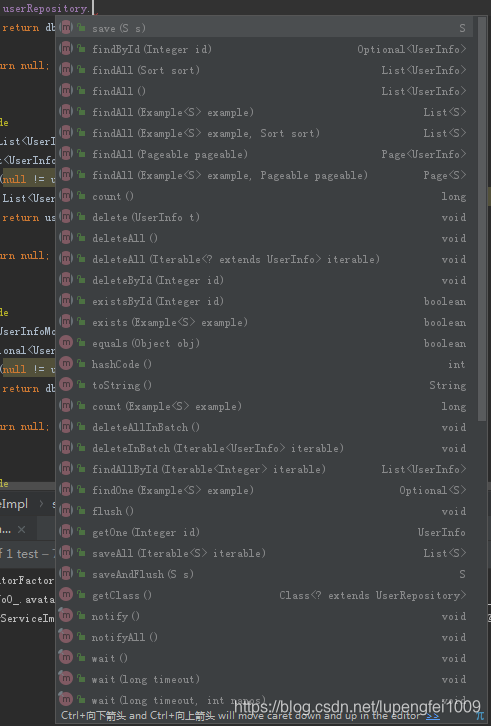Click the method icon beside toString
The width and height of the screenshot is (491, 726).
(x=66, y=384)
